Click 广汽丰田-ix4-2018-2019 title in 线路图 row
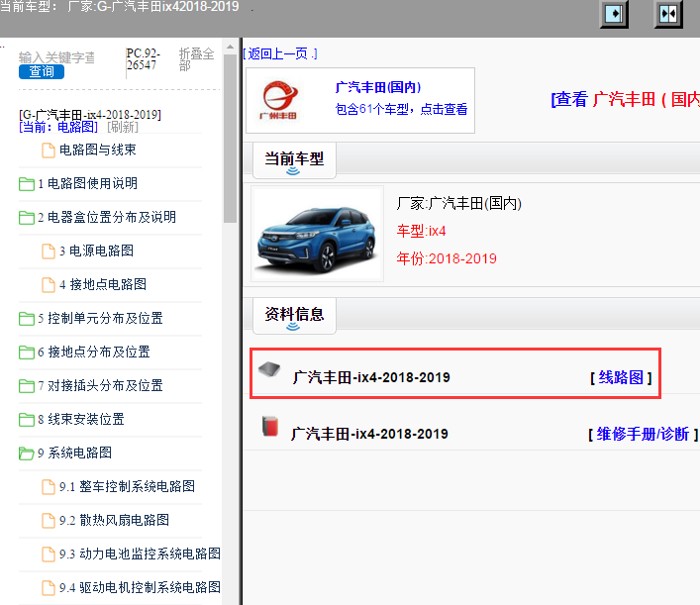The width and height of the screenshot is (700, 605). pyautogui.click(x=371, y=377)
